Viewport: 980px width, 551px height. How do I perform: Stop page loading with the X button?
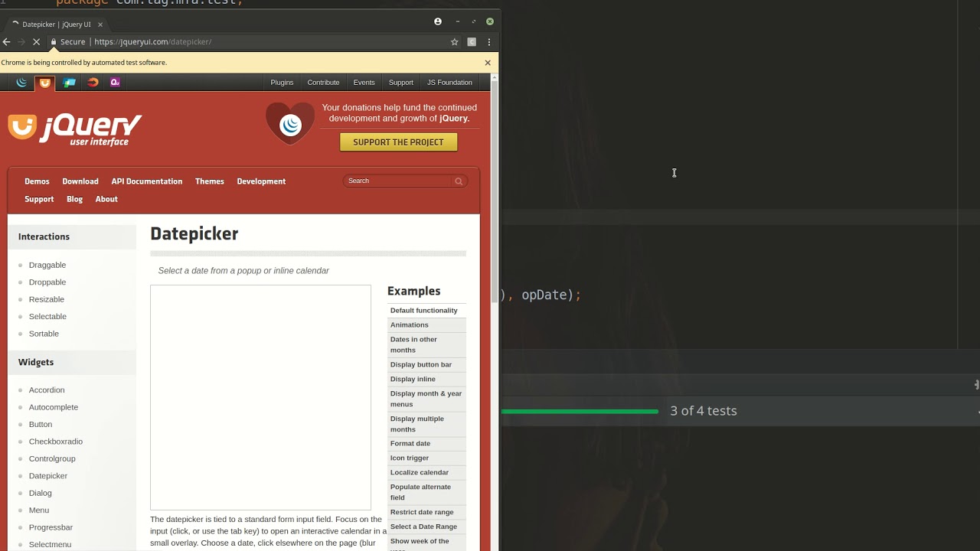pyautogui.click(x=36, y=42)
